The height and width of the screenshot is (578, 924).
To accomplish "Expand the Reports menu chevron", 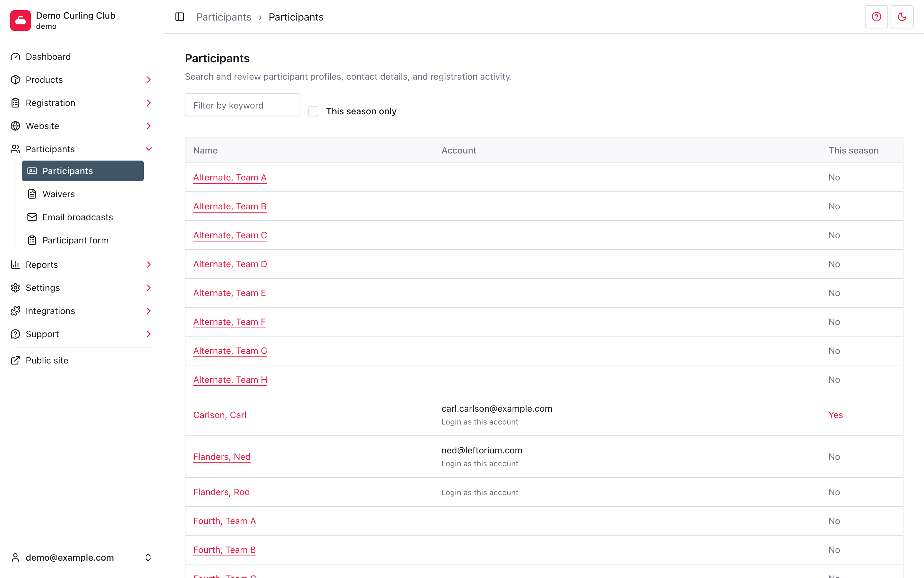I will [x=149, y=265].
